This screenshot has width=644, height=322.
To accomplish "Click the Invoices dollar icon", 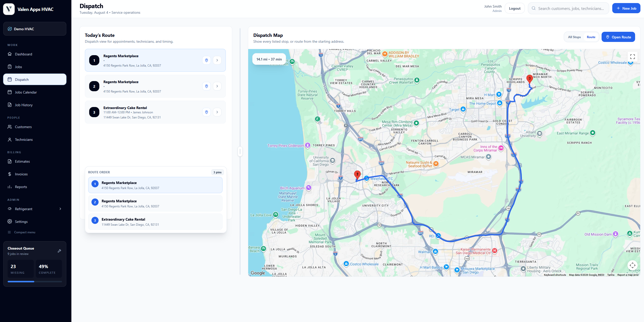I will pyautogui.click(x=10, y=174).
